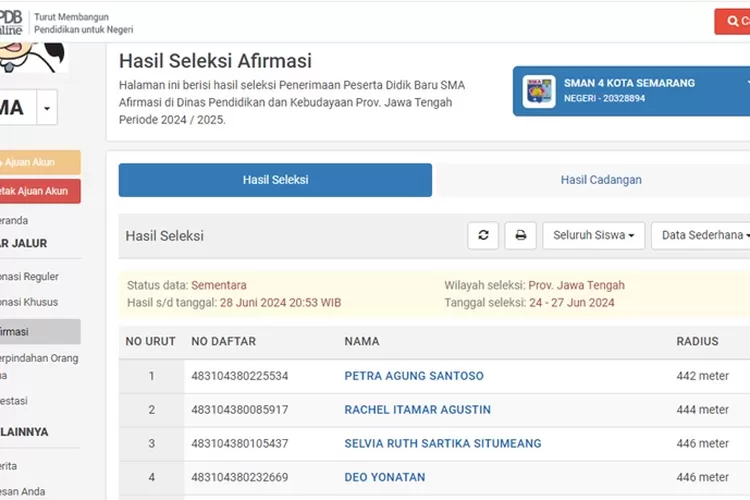Click the SMAN 4 school logo icon
This screenshot has height=500, width=750.
[539, 91]
